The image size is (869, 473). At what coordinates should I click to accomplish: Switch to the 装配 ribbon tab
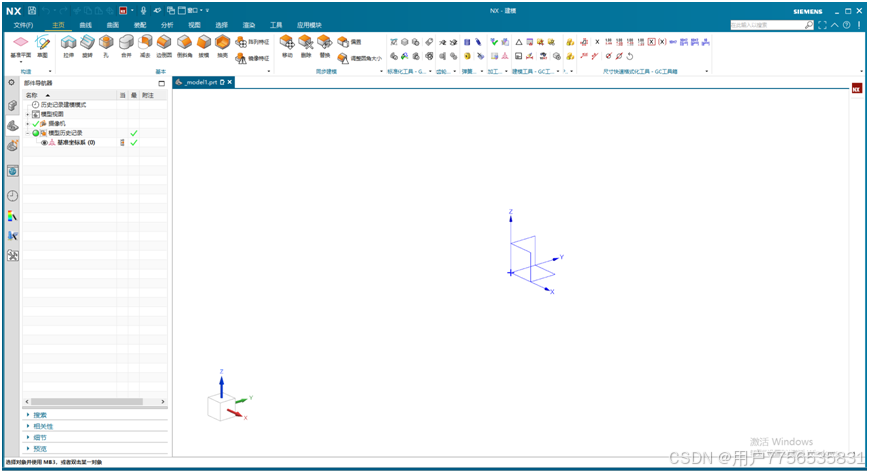(140, 25)
